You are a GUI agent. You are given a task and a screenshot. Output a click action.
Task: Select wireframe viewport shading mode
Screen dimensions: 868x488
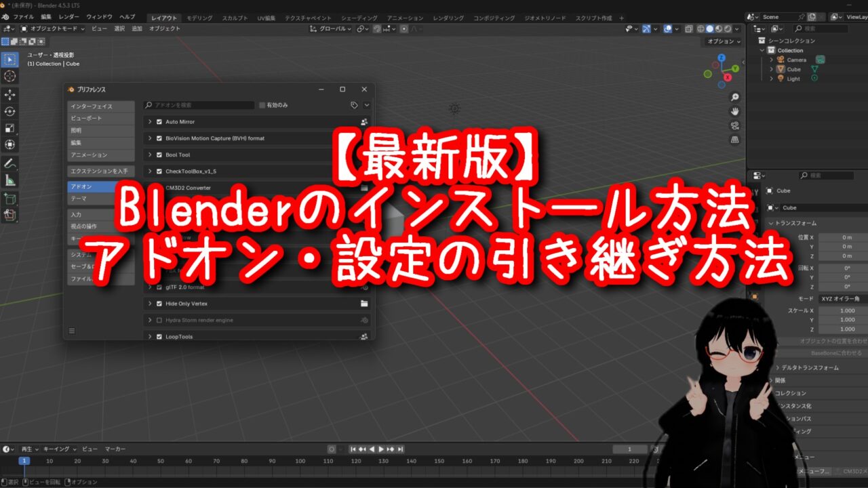(x=701, y=28)
